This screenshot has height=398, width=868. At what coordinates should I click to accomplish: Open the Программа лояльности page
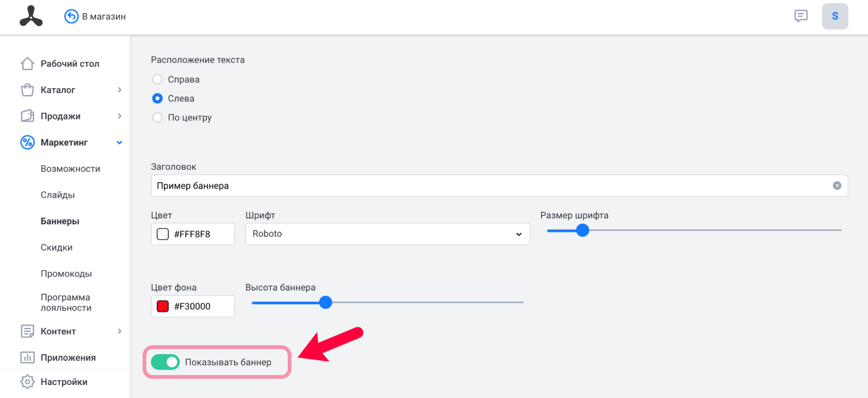[66, 303]
